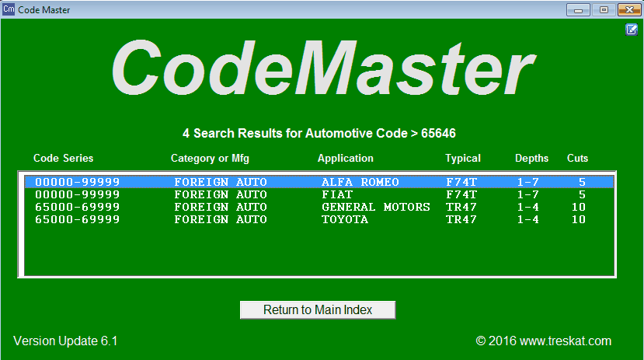This screenshot has width=644, height=360.
Task: Click the Code Series column header
Action: 63,158
